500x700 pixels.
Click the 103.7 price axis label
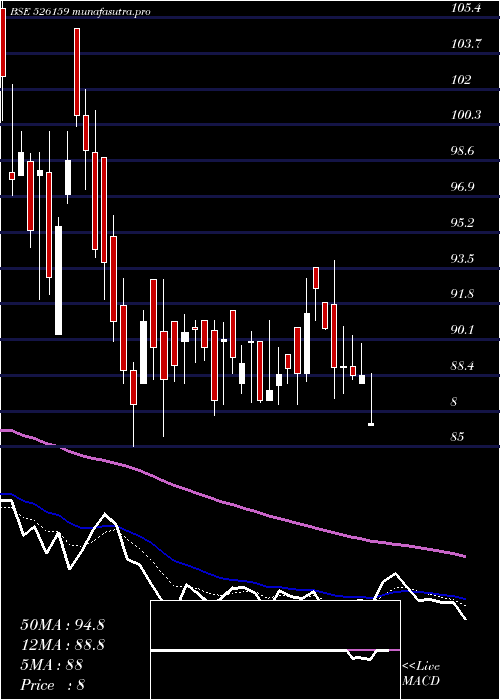[466, 44]
